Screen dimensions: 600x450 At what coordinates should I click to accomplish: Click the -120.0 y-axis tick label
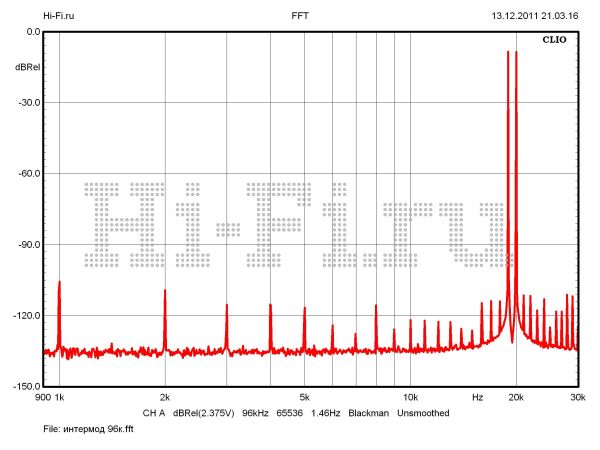point(25,315)
